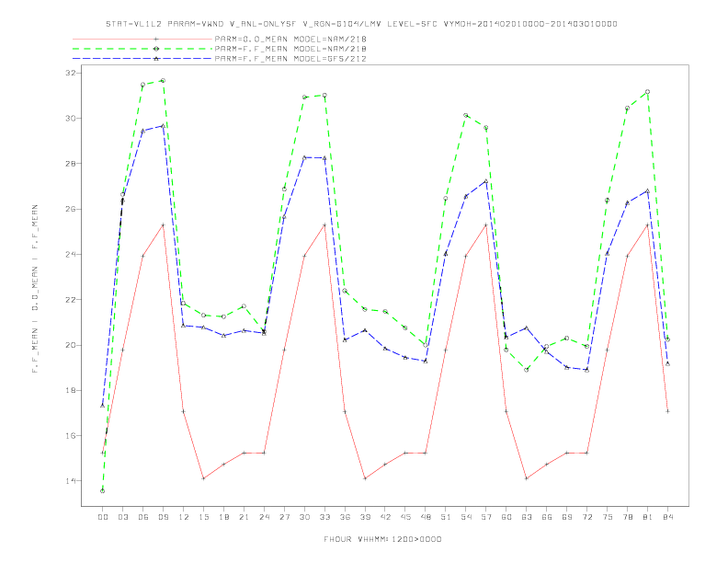728x563 pixels.
Task: Click x-axis tick label 72
Action: click(586, 517)
